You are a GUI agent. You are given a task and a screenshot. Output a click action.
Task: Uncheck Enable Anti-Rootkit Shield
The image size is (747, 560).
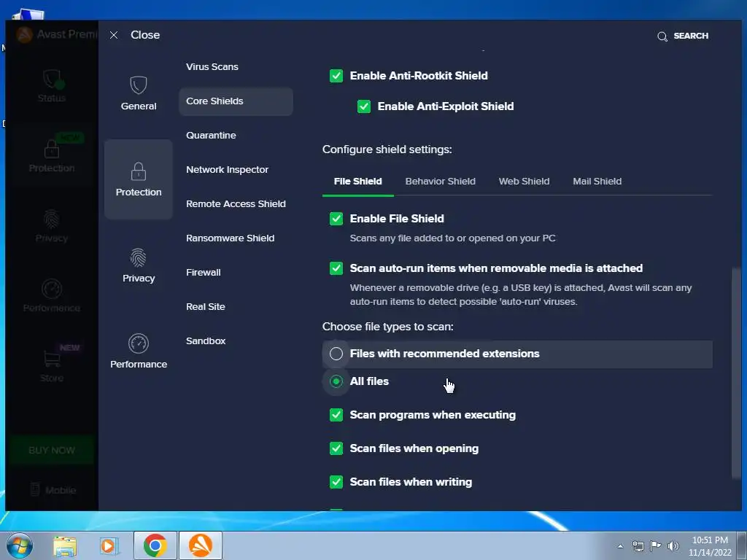click(336, 76)
